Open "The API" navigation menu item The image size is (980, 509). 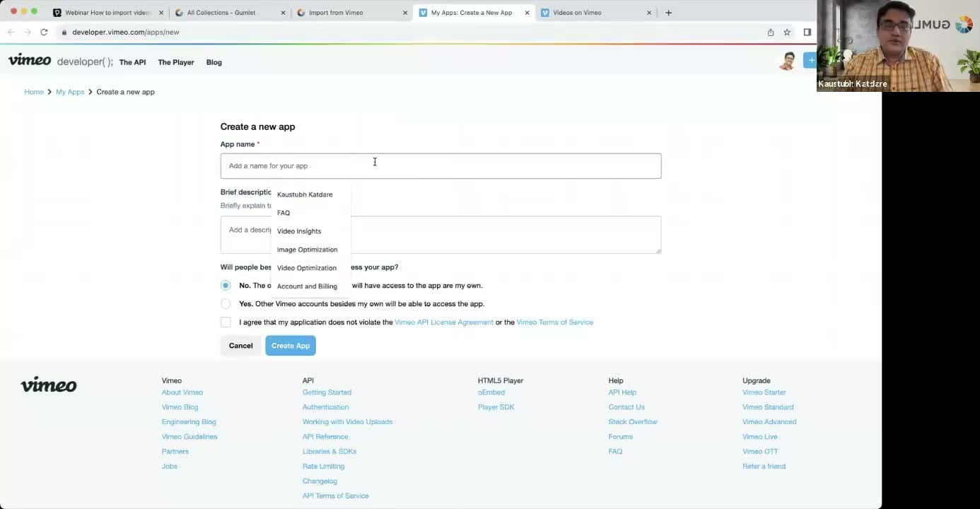point(132,62)
